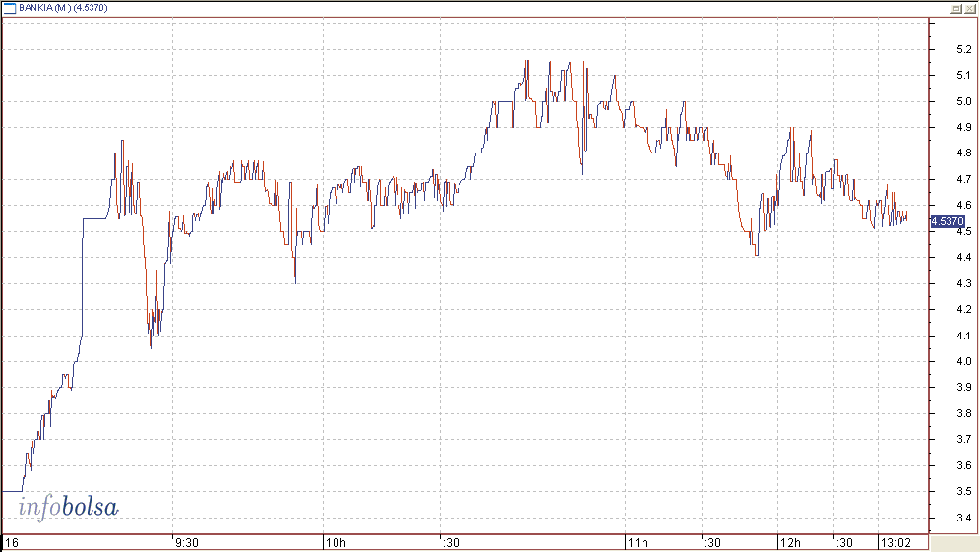Click the 3.9 price axis label
The width and height of the screenshot is (980, 552).
pyautogui.click(x=963, y=387)
